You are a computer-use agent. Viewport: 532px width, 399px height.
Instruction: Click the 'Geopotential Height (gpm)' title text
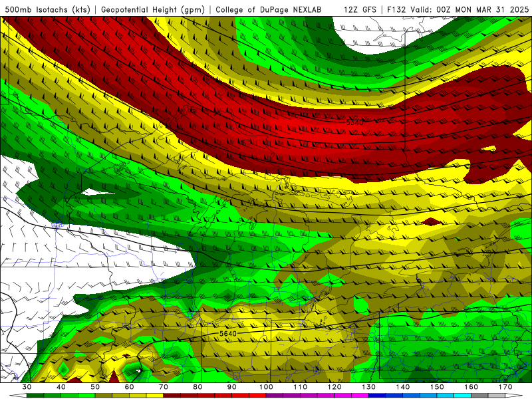tap(153, 10)
